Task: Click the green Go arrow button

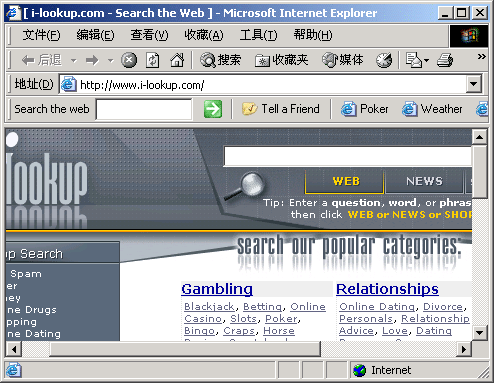Action: (213, 109)
